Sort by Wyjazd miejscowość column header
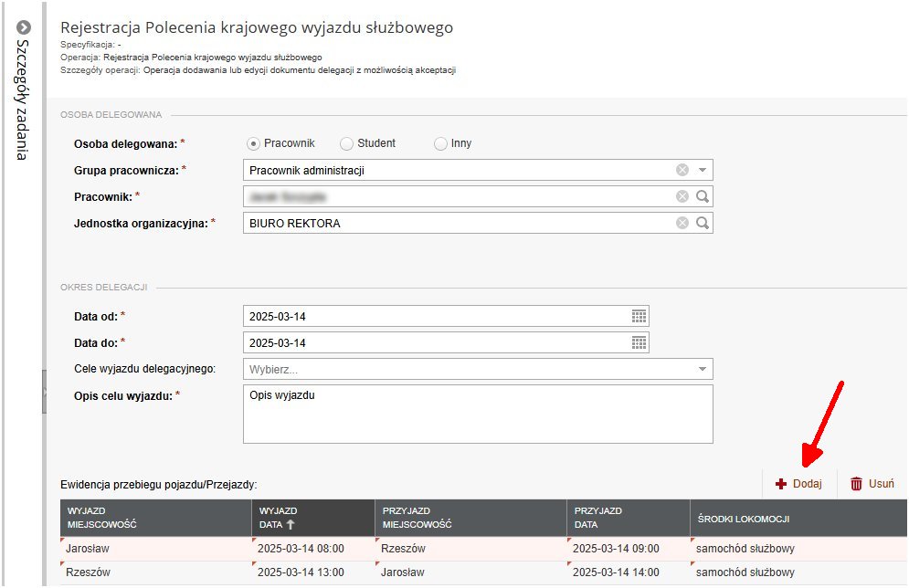Viewport: 909px width, 588px height. pos(156,518)
